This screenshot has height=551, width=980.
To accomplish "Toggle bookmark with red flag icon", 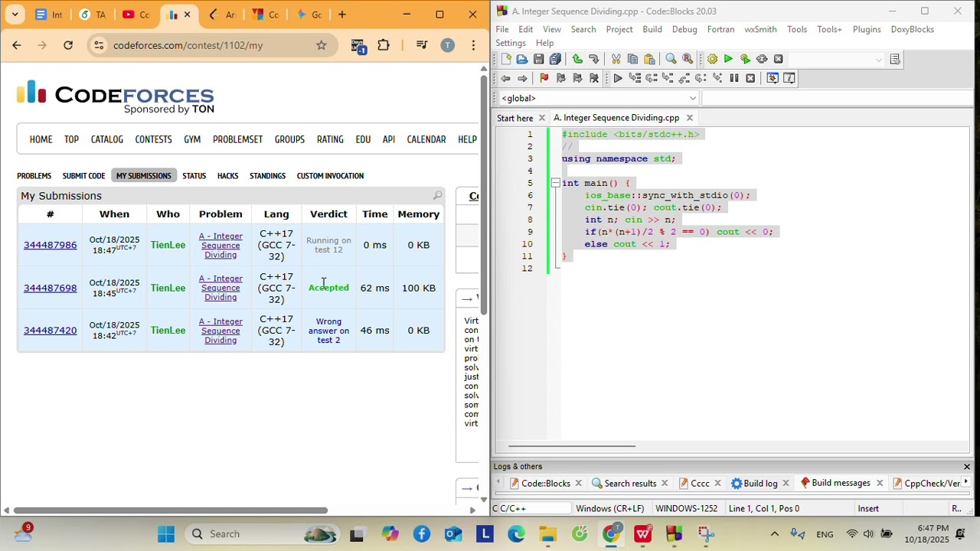I will coord(544,78).
